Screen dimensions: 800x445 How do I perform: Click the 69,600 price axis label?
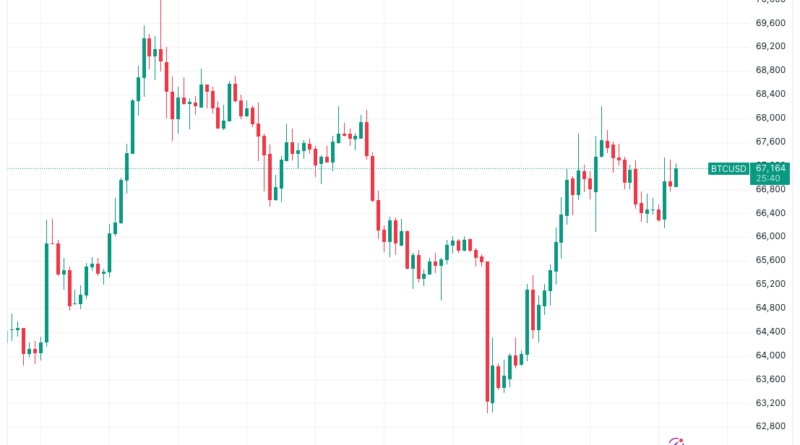(x=769, y=23)
